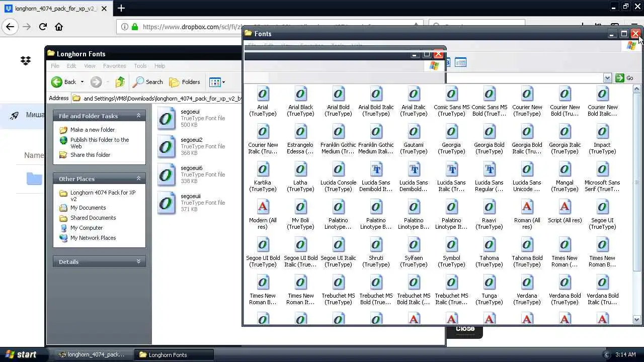Select the Mangal font icon
The width and height of the screenshot is (644, 362).
[565, 169]
